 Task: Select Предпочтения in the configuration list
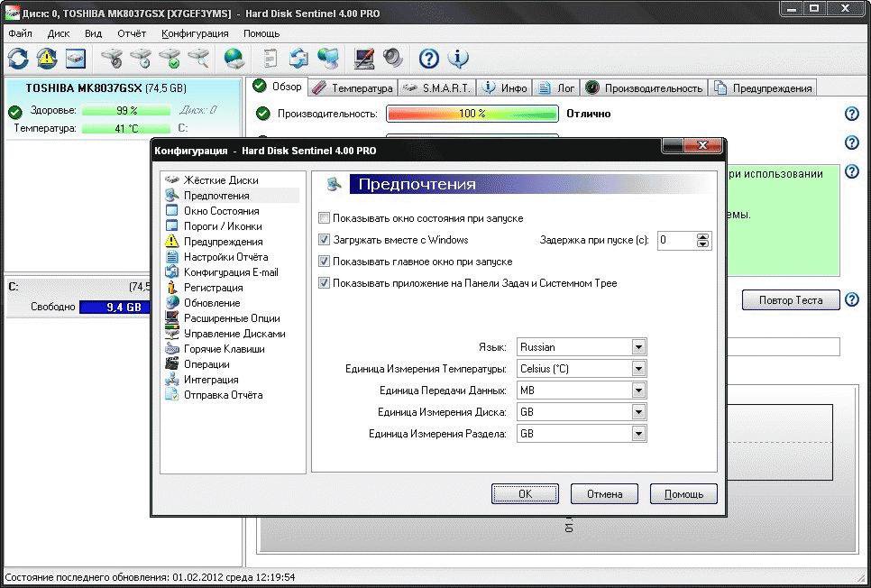216,196
